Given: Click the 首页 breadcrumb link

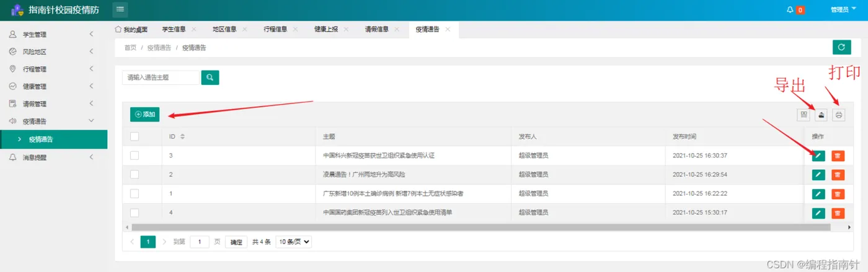Looking at the screenshot, I should coord(130,47).
